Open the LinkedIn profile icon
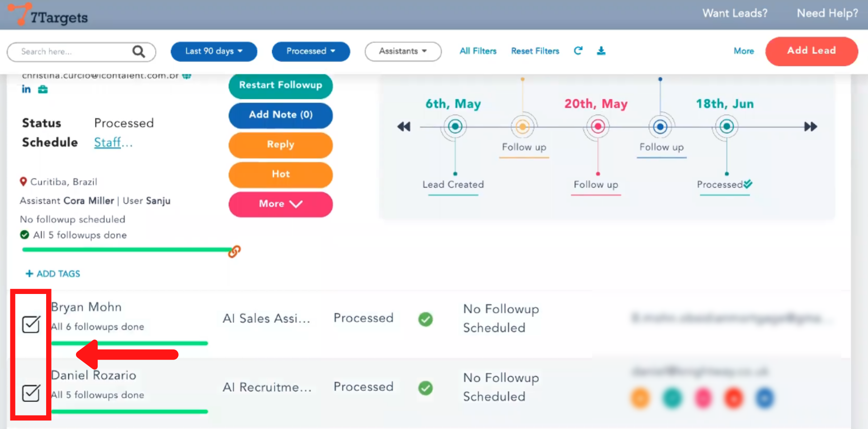 [x=26, y=89]
